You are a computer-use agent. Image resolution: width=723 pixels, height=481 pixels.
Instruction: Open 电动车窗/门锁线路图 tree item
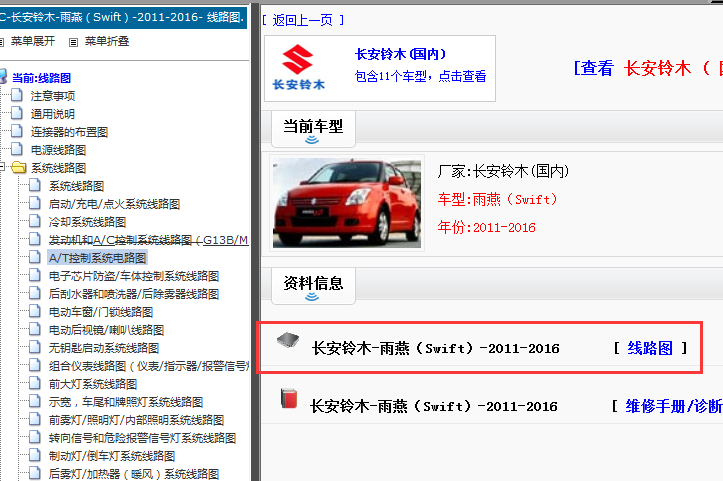101,312
